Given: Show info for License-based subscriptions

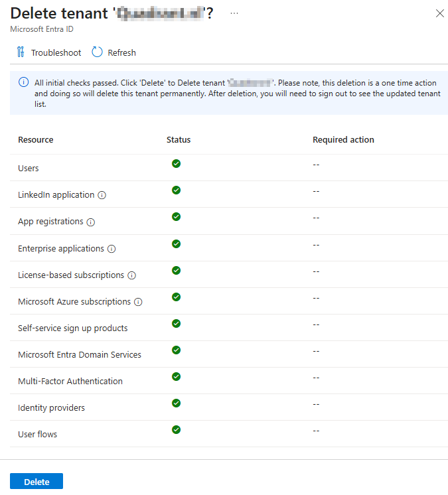Looking at the screenshot, I should [x=131, y=275].
